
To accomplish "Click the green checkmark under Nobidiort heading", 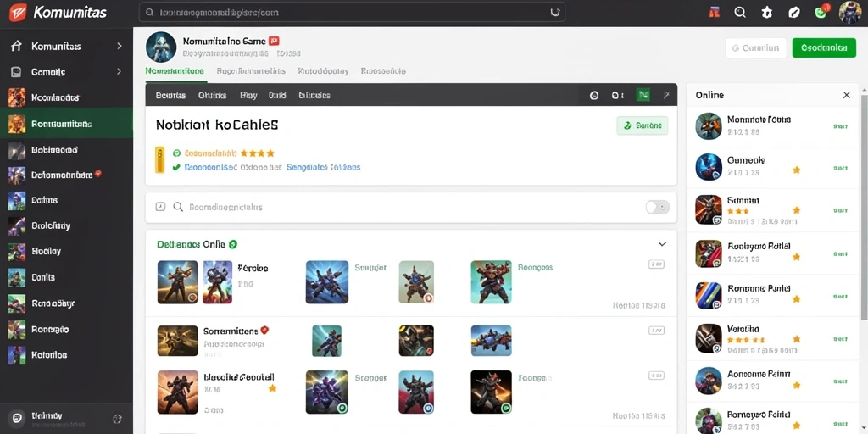I will coord(176,167).
